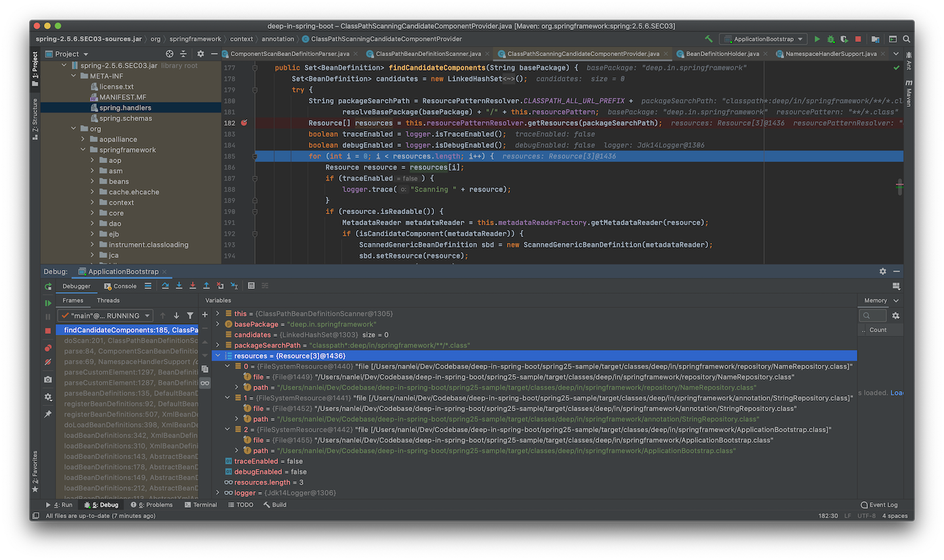Click the Memory view search field
The width and height of the screenshot is (944, 560).
pos(873,316)
